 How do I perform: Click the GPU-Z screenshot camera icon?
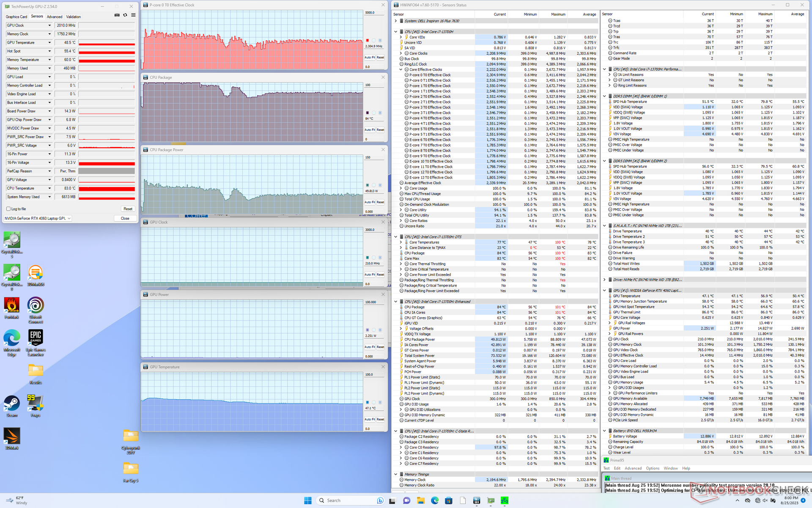117,15
